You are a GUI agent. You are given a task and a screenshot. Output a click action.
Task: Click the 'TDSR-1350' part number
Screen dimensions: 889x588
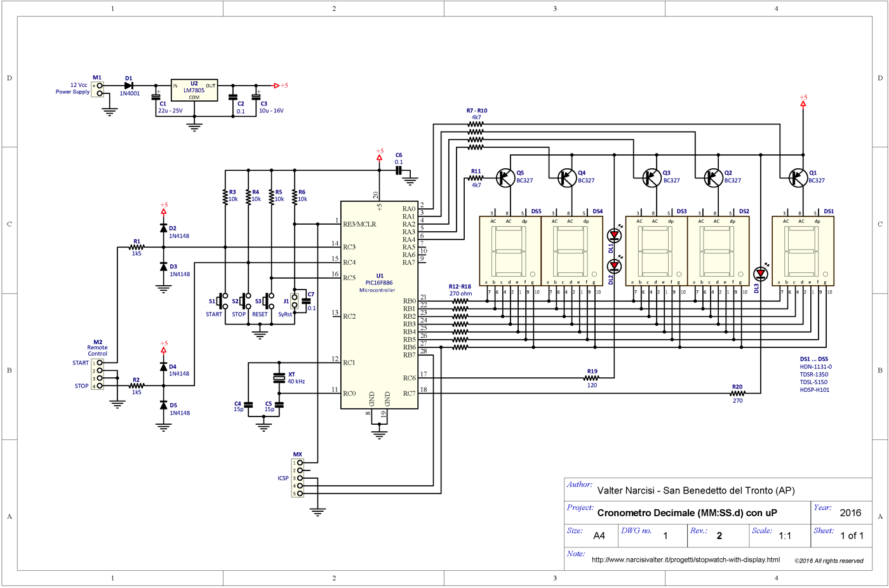813,375
